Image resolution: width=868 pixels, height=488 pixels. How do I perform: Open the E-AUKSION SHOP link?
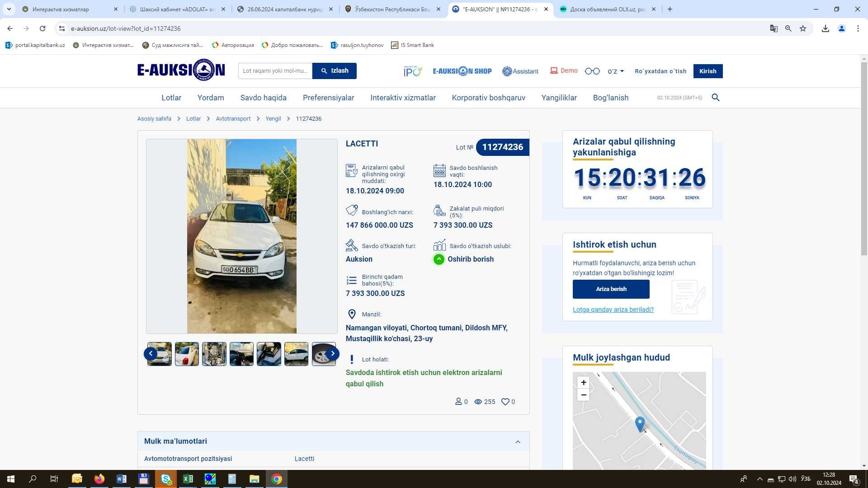pyautogui.click(x=462, y=71)
